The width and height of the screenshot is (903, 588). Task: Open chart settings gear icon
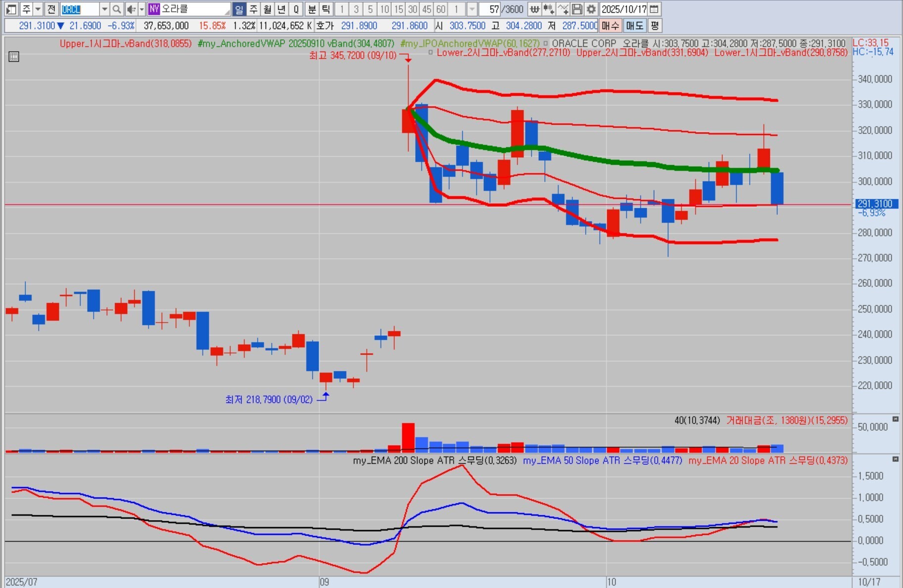coord(591,9)
